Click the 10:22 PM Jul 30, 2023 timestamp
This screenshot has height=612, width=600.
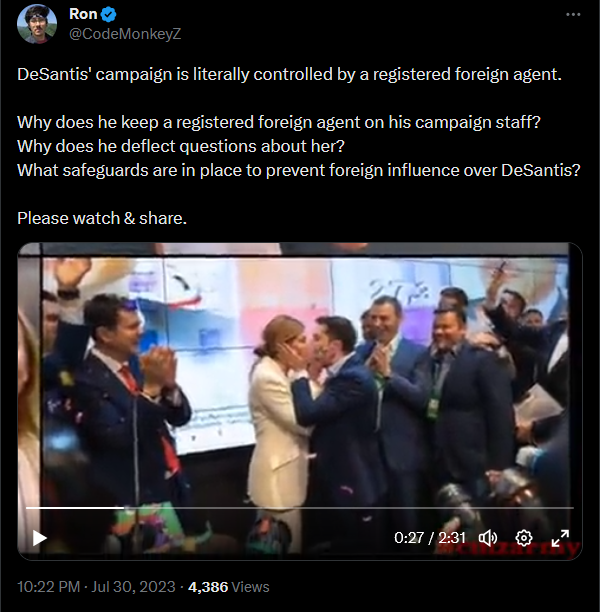[96, 587]
